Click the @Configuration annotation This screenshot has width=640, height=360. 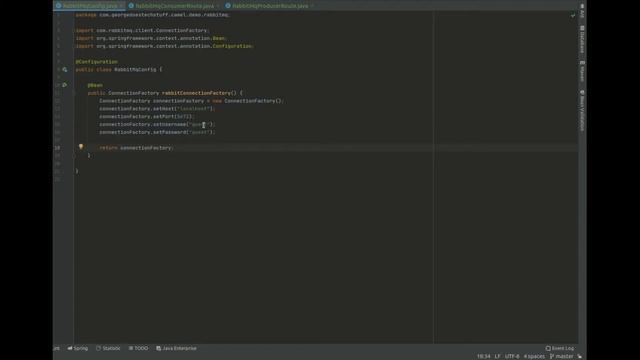[97, 62]
